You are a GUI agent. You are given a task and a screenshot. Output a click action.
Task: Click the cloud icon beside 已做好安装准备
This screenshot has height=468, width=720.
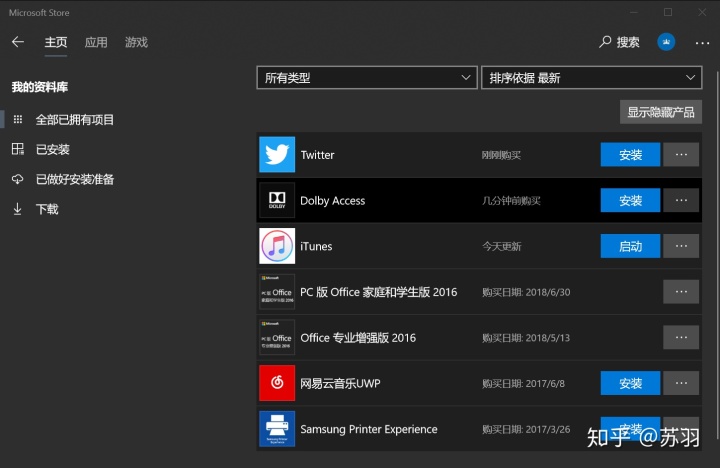click(18, 179)
